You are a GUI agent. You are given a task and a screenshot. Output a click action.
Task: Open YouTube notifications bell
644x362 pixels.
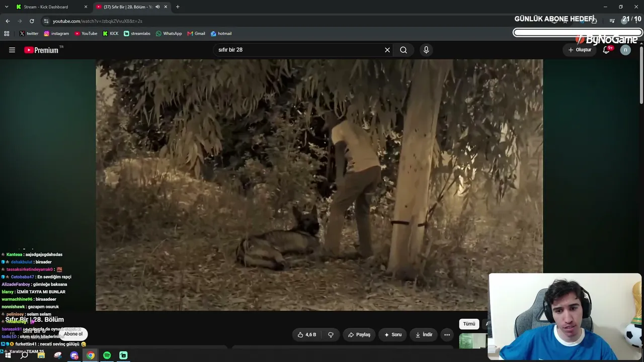click(x=607, y=50)
